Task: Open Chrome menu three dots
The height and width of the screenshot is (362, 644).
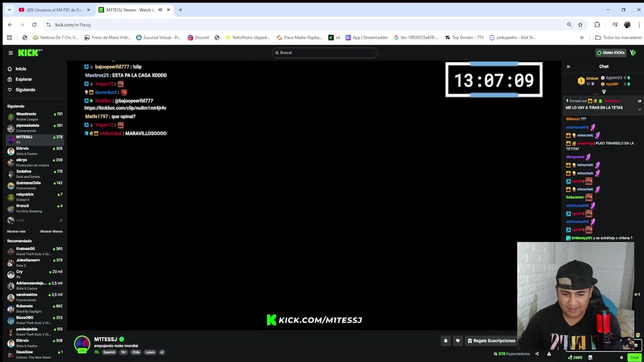Action: [639, 25]
